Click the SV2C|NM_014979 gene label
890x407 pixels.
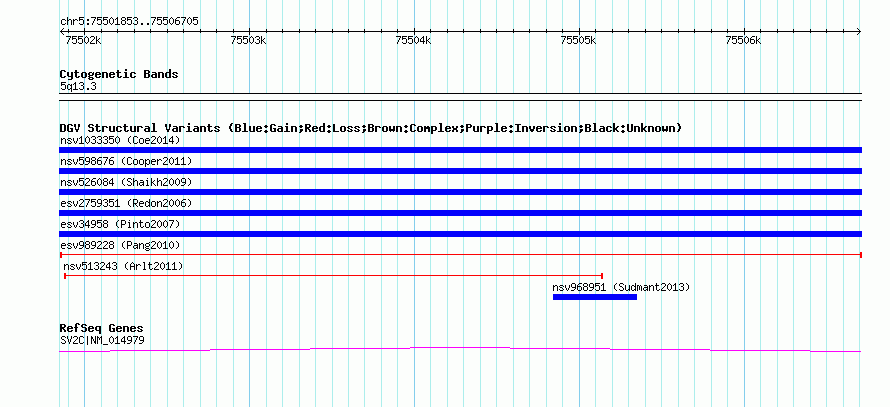(102, 341)
